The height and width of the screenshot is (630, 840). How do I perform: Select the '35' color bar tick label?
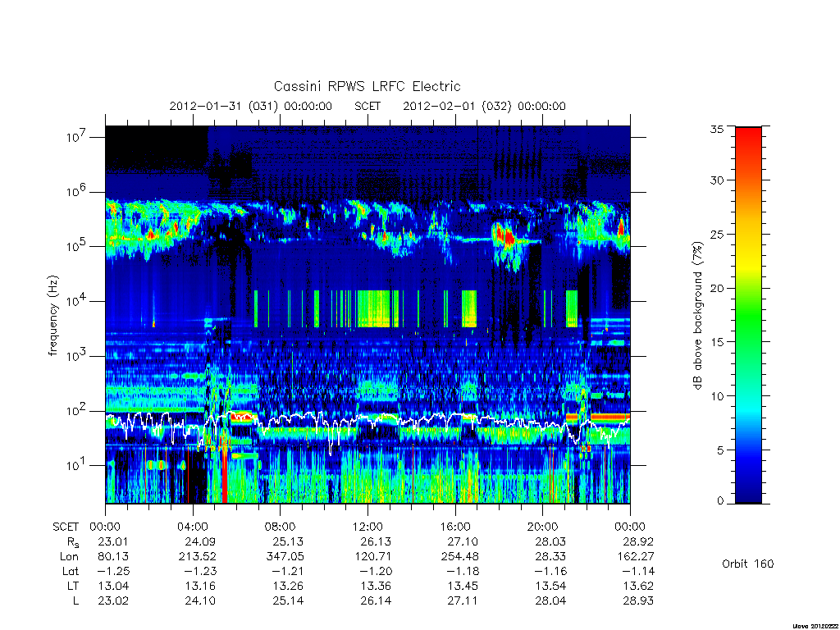pos(717,129)
